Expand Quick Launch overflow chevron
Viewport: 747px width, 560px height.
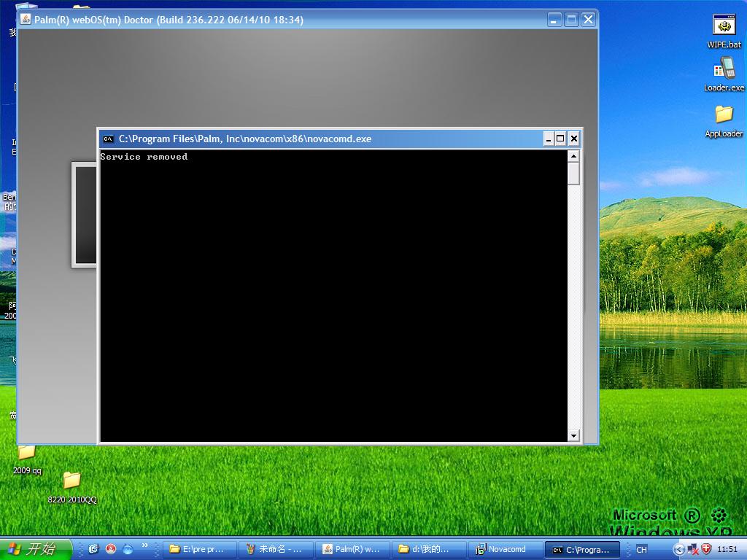coord(144,545)
